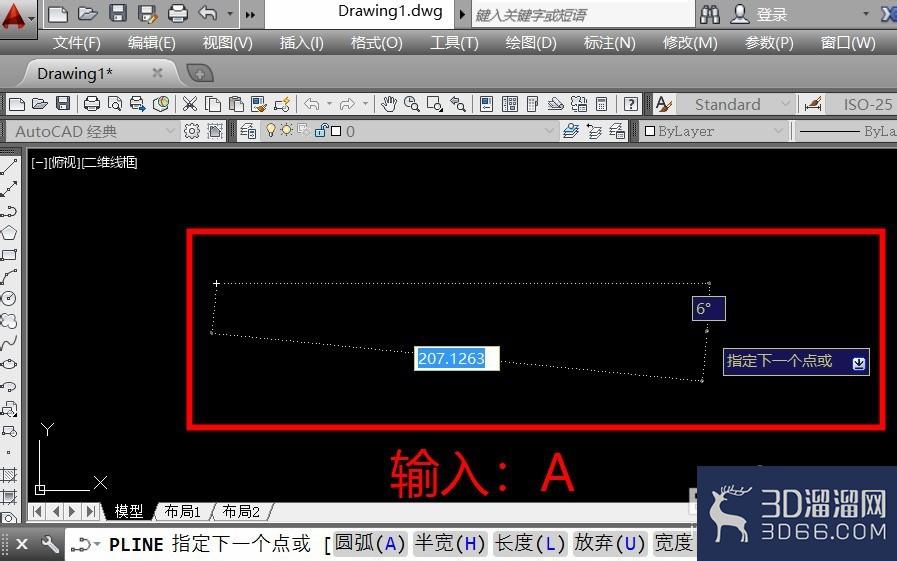Open the 视图(V) menu

point(227,43)
